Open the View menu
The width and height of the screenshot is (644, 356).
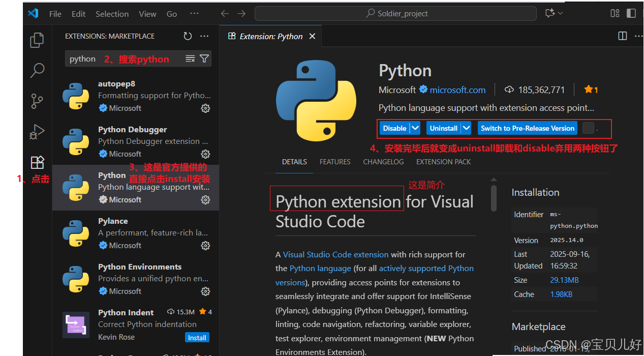pos(148,14)
